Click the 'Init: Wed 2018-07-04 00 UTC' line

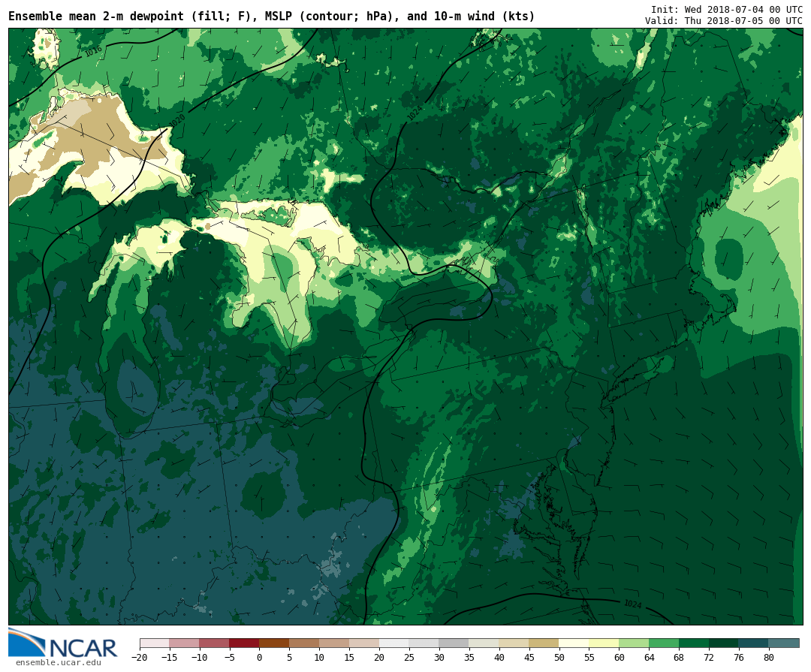[727, 9]
